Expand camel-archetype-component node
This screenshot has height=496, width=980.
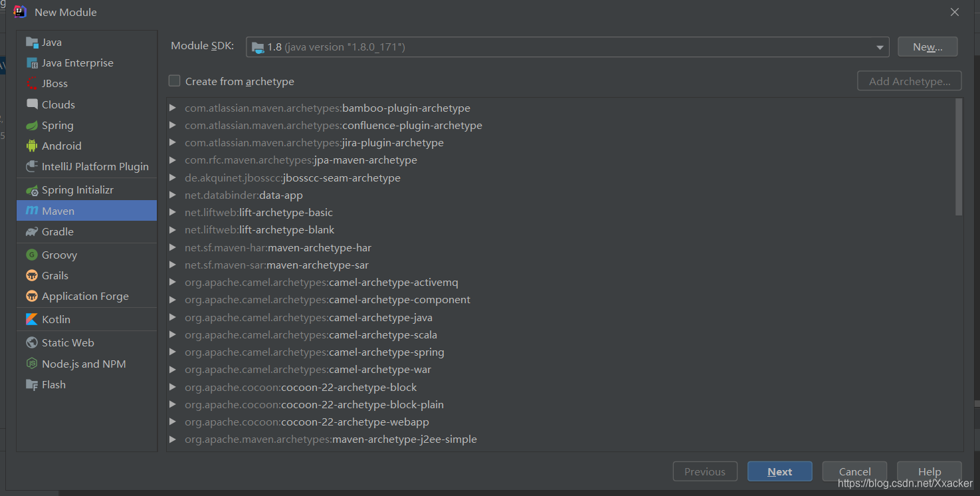pos(173,299)
